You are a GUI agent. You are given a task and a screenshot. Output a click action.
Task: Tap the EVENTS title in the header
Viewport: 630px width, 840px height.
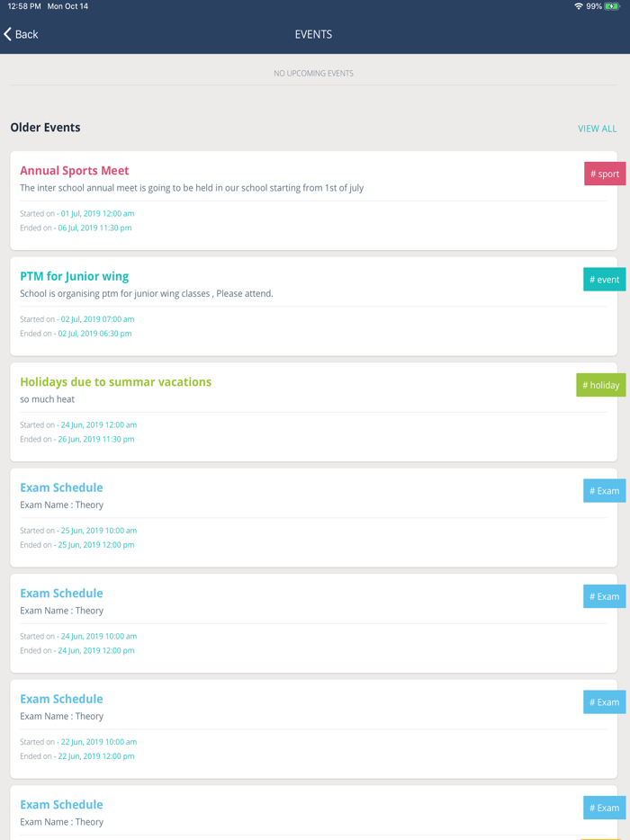[313, 34]
